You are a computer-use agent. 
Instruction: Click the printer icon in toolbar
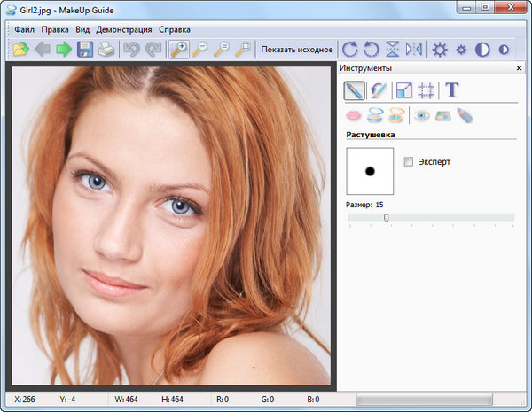(106, 50)
